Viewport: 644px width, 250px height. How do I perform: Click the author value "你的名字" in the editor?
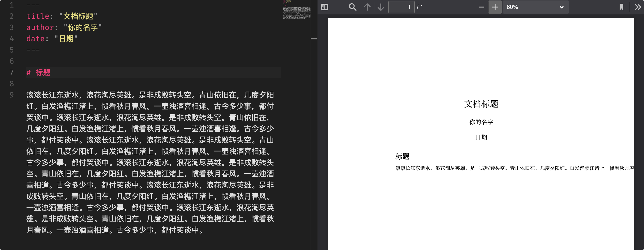tap(83, 27)
